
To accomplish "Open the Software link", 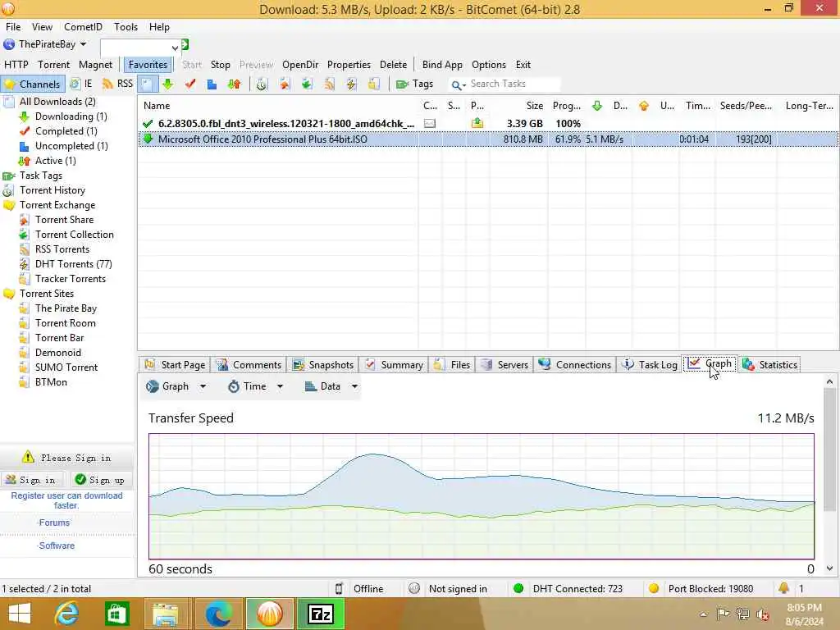I will tap(57, 546).
